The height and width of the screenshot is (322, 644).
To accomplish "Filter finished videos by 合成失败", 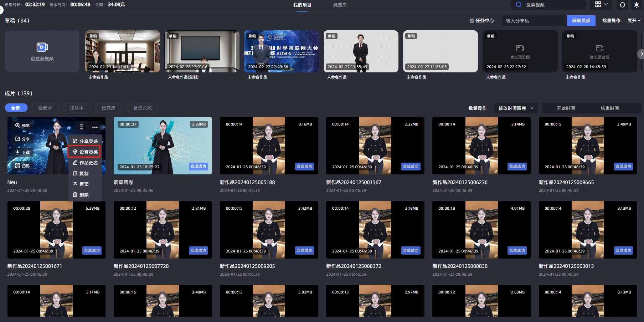I will coord(143,108).
